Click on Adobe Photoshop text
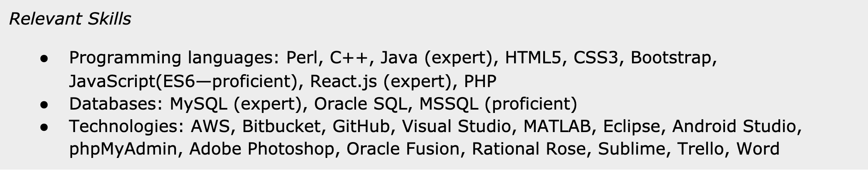 [x=262, y=149]
